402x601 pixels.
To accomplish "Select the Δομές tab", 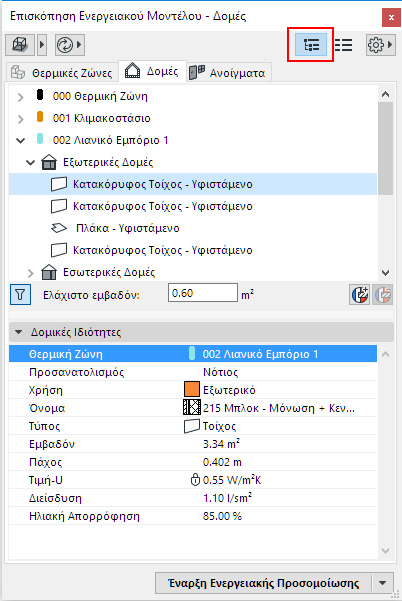I will click(153, 71).
